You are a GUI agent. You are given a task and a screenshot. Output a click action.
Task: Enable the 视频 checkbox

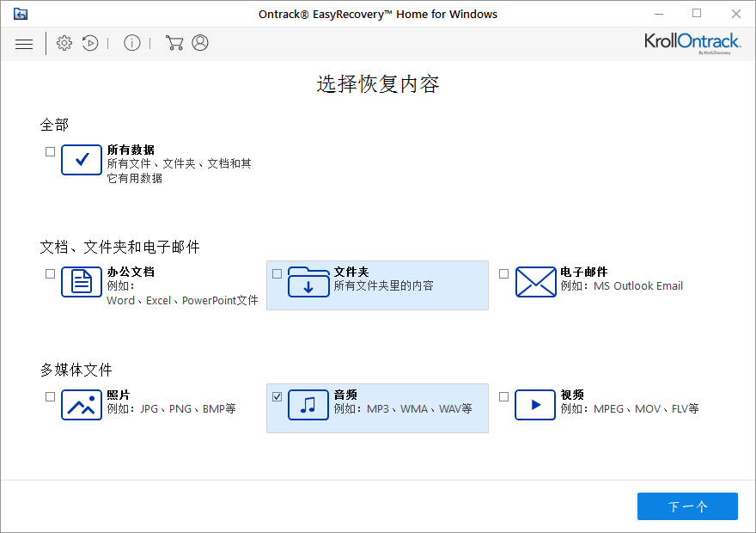click(x=503, y=395)
